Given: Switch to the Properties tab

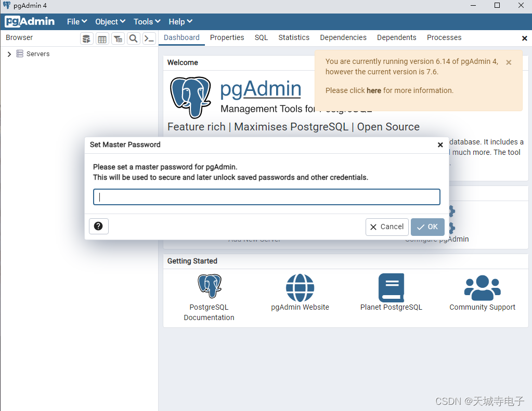Looking at the screenshot, I should click(227, 37).
